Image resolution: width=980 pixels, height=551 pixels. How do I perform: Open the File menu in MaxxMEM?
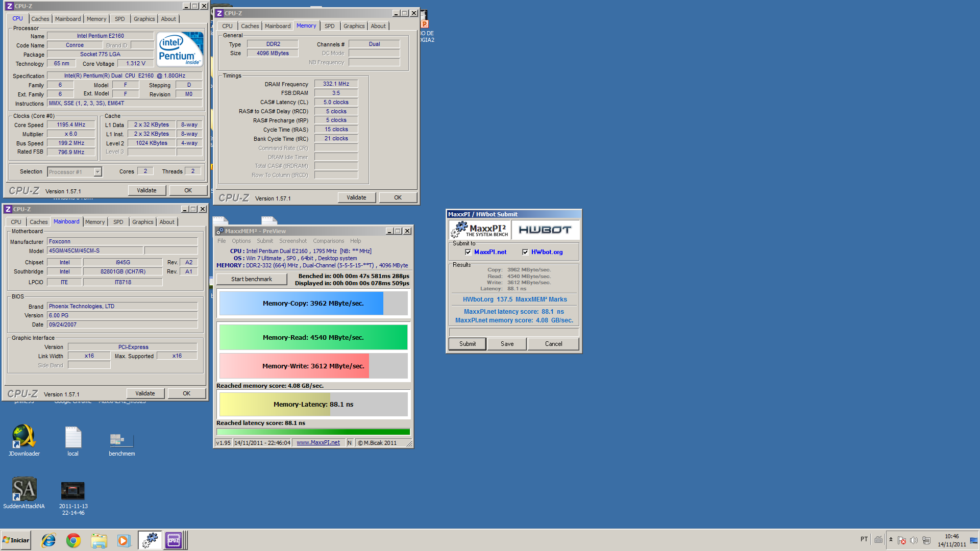click(222, 241)
